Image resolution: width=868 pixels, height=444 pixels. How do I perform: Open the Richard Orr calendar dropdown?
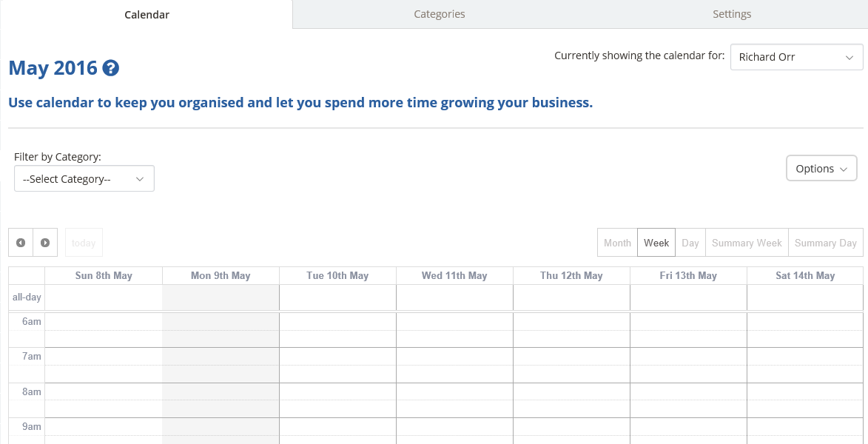tap(796, 57)
